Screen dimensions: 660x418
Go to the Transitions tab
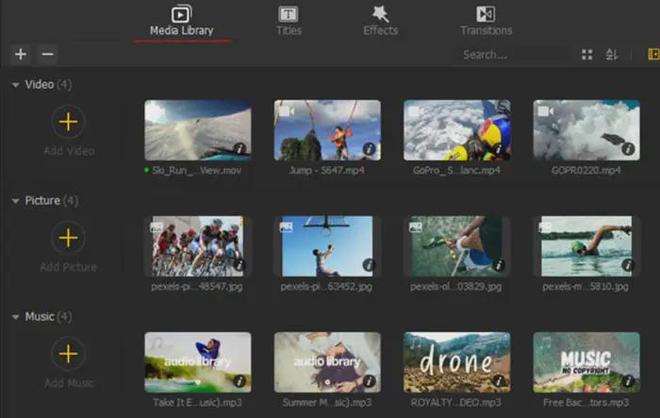coord(486,20)
